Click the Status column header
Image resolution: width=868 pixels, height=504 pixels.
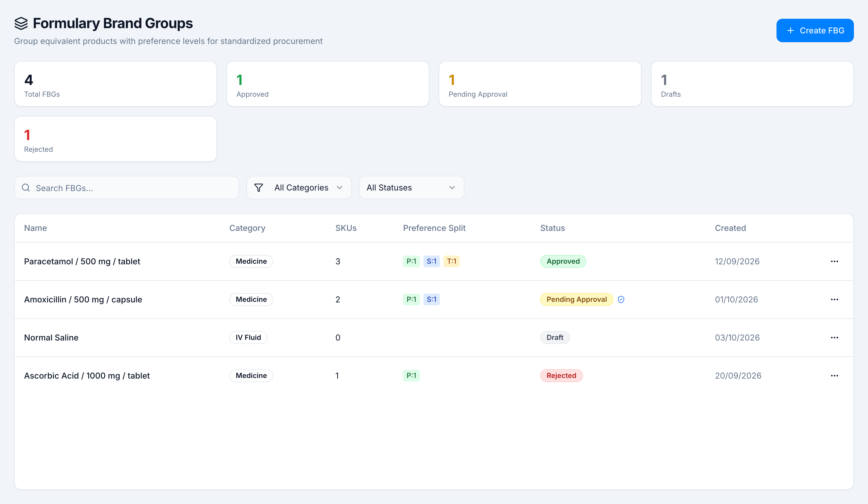[x=552, y=228]
